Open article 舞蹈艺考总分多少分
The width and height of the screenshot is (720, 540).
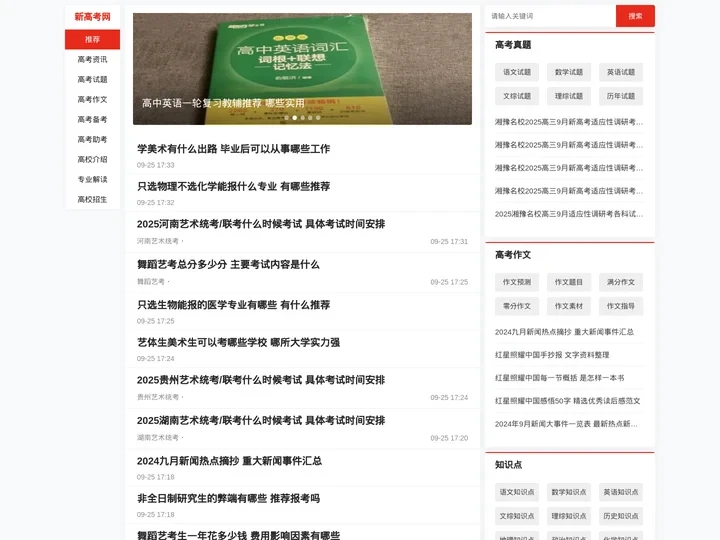pos(228,264)
